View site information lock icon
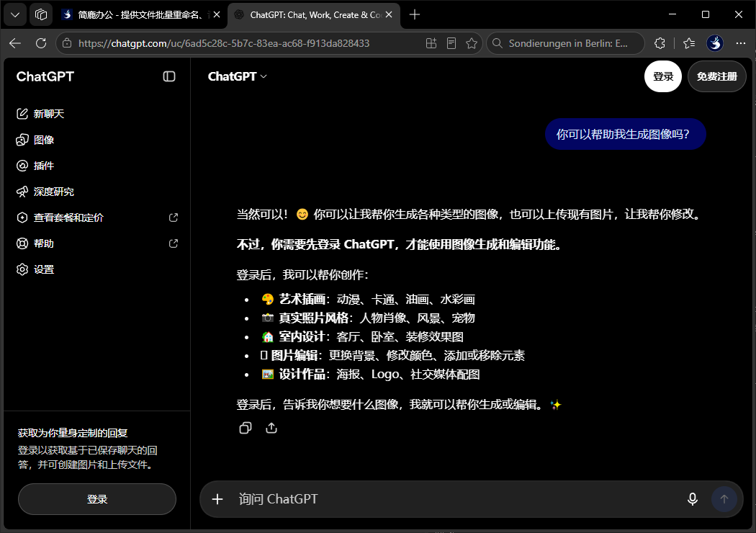This screenshot has width=756, height=533. (x=67, y=43)
